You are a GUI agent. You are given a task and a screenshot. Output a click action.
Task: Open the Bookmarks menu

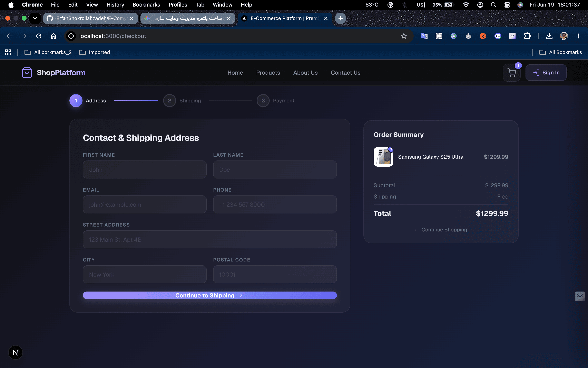(x=146, y=5)
